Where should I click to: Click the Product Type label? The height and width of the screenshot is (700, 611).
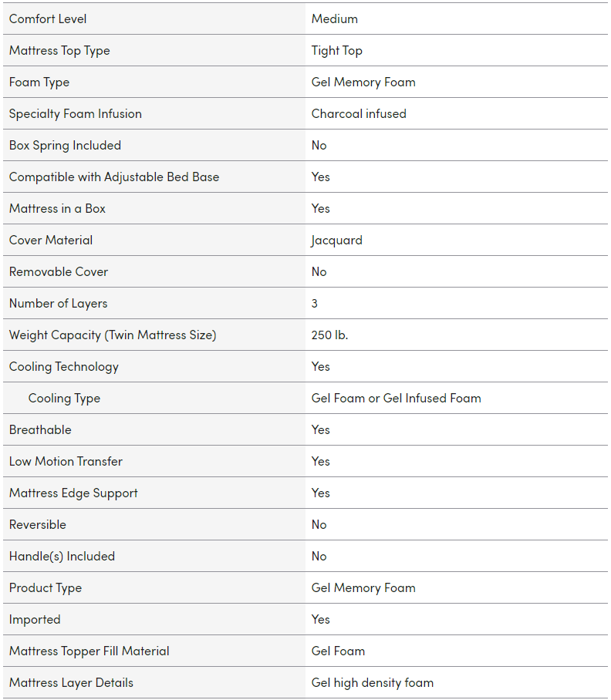pos(46,587)
